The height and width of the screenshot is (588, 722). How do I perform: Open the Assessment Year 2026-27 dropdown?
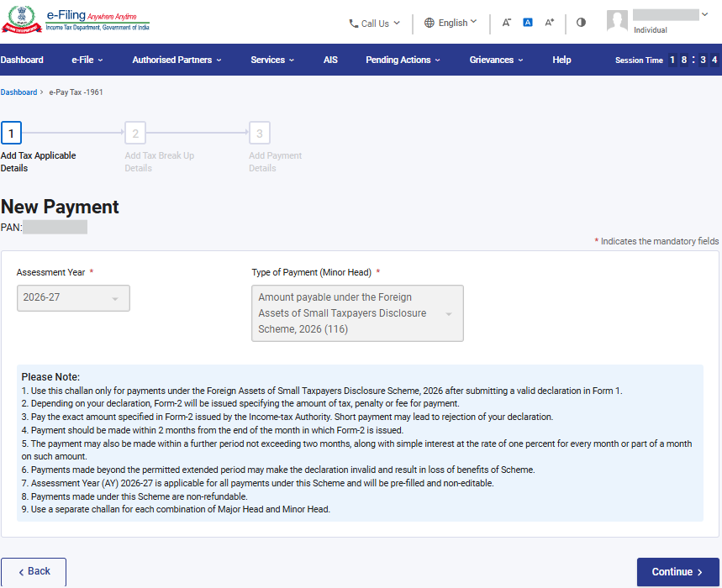(x=73, y=297)
